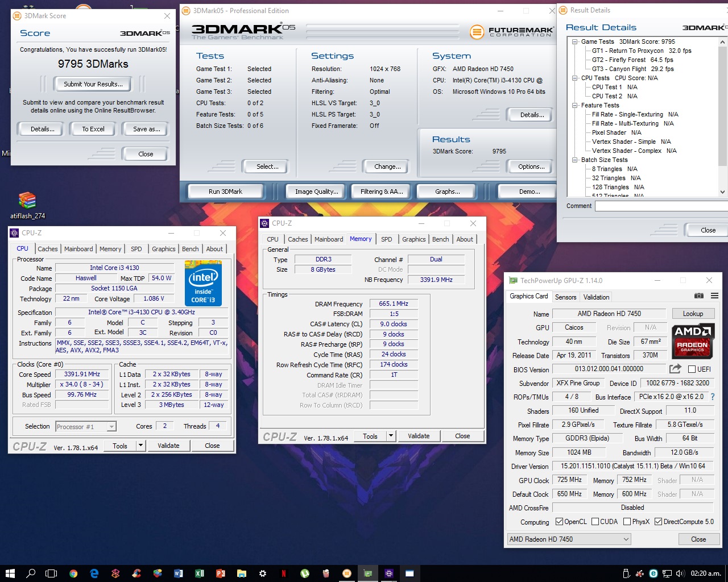This screenshot has width=728, height=582.
Task: Switch to Validation tab in GPU-Z
Action: (596, 297)
